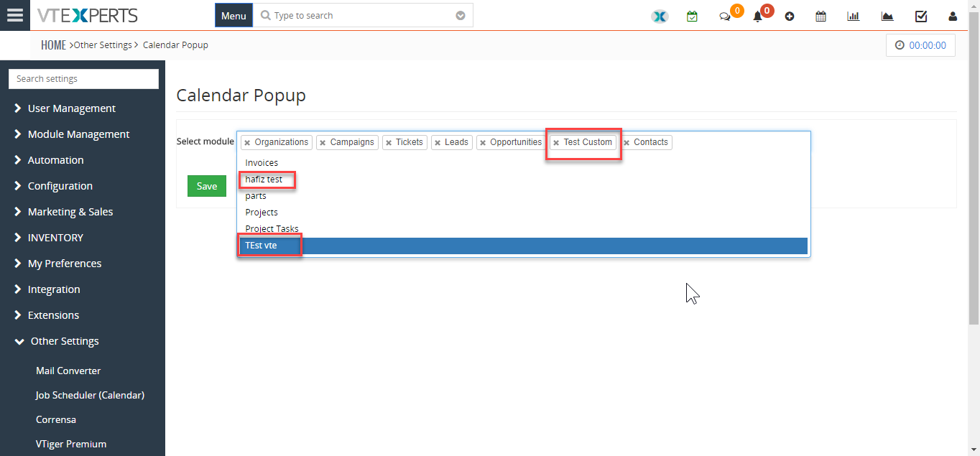Select hafiz test from module list
The image size is (980, 456).
pyautogui.click(x=522, y=180)
